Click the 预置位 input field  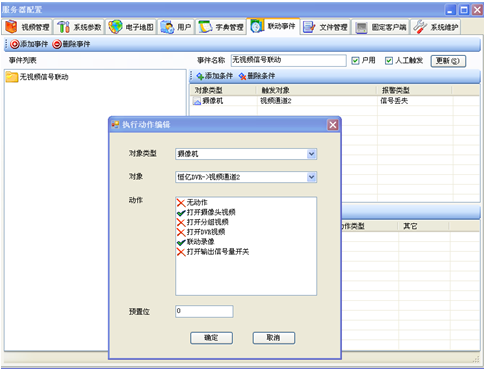tap(204, 311)
